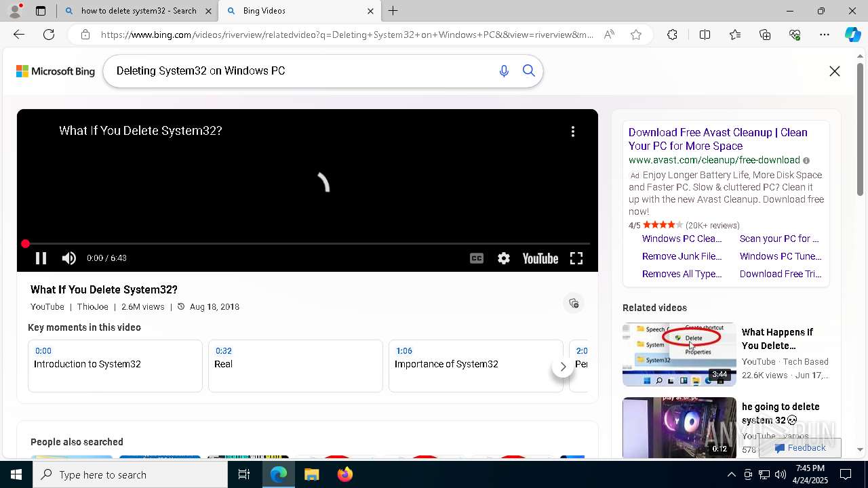Open 'Removes All Type...' ad sublink
The height and width of the screenshot is (488, 868).
tap(682, 274)
